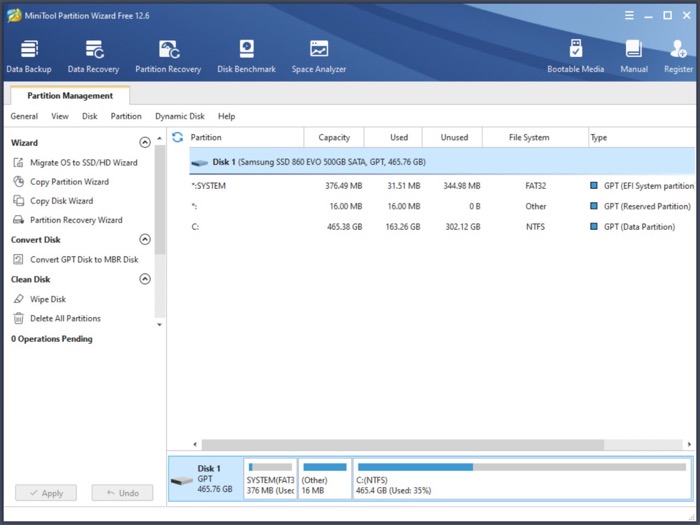Sort by the Capacity column header
This screenshot has height=525, width=700.
tap(334, 138)
